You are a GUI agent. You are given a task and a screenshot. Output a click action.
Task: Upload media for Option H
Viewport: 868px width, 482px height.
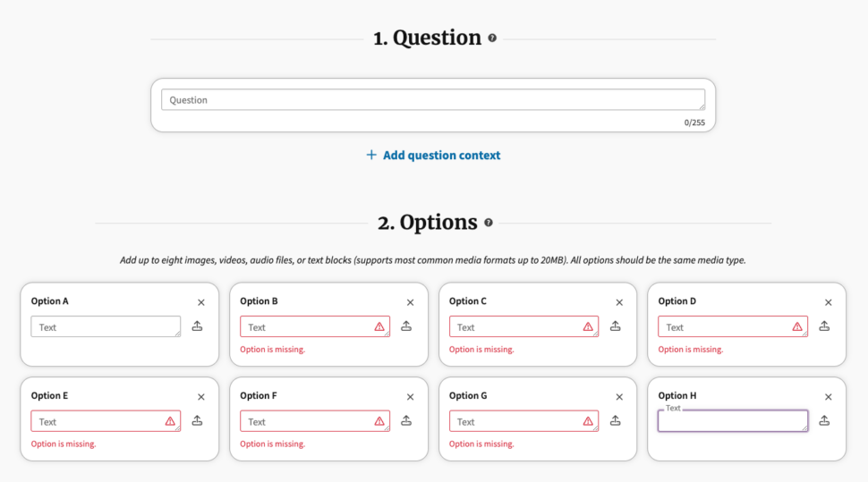click(824, 420)
